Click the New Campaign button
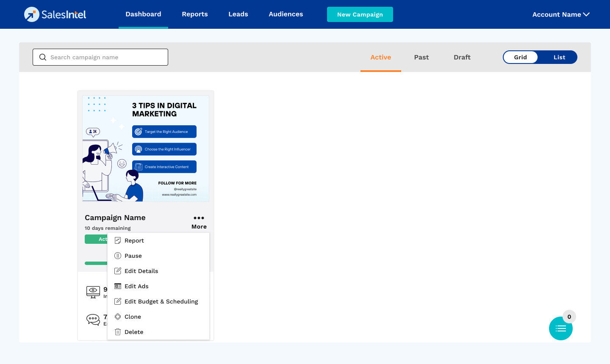 (360, 14)
